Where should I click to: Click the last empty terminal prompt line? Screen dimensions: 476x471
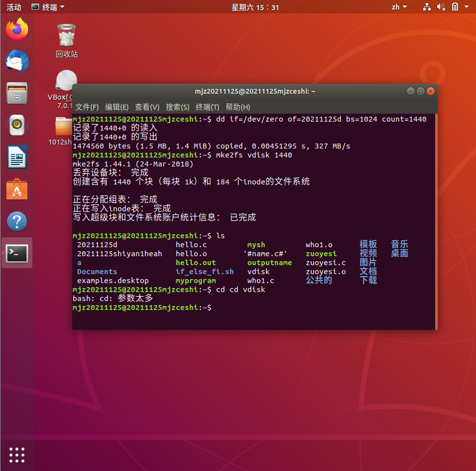coord(142,308)
